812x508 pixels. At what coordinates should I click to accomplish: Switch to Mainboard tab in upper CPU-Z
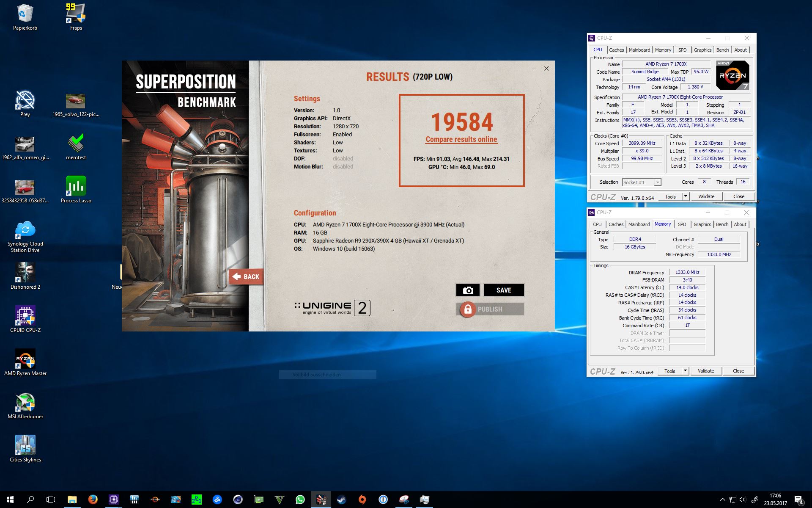639,50
